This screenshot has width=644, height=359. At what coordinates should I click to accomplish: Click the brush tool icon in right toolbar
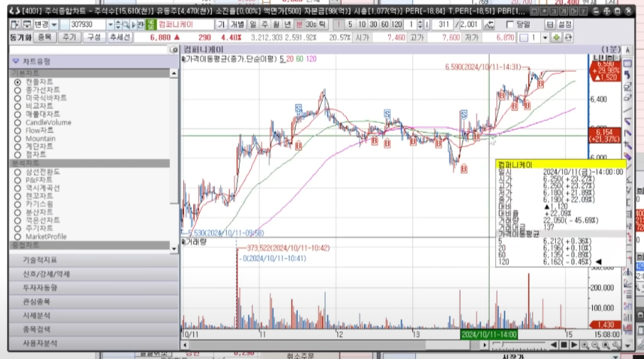[x=627, y=87]
